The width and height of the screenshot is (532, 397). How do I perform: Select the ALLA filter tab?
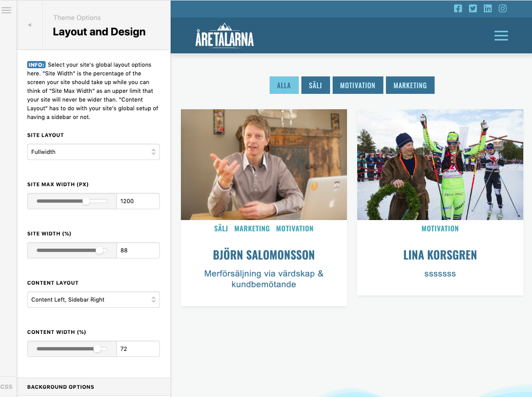point(284,85)
